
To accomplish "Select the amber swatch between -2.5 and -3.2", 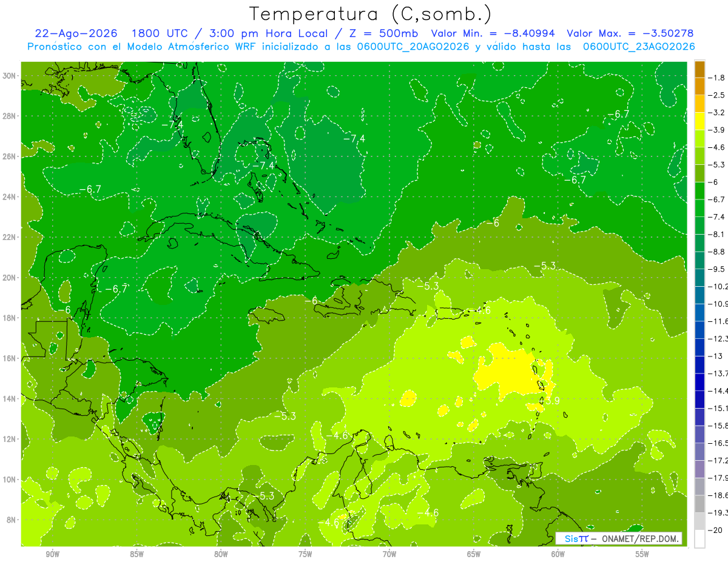I will point(699,104).
